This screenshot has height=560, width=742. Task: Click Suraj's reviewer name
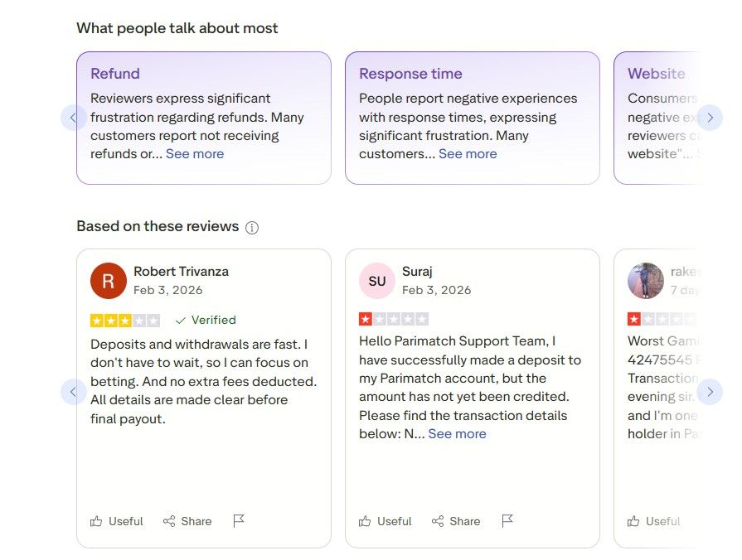[417, 271]
